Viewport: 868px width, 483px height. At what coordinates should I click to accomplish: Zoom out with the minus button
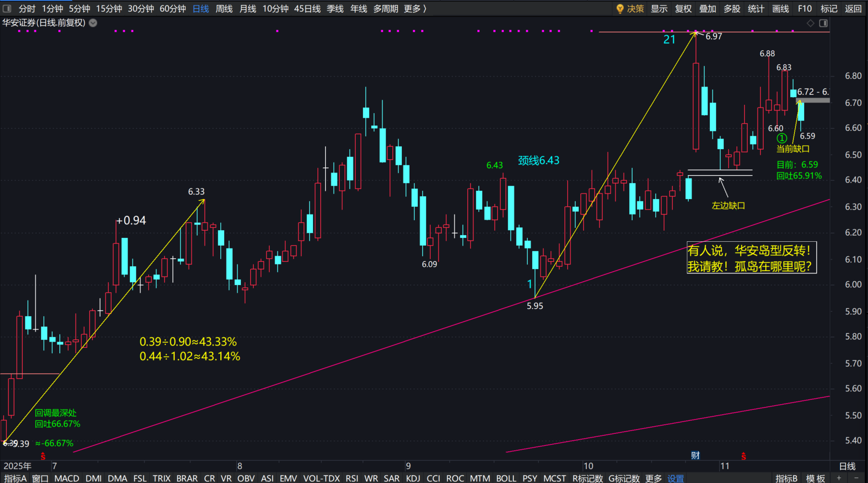857,478
